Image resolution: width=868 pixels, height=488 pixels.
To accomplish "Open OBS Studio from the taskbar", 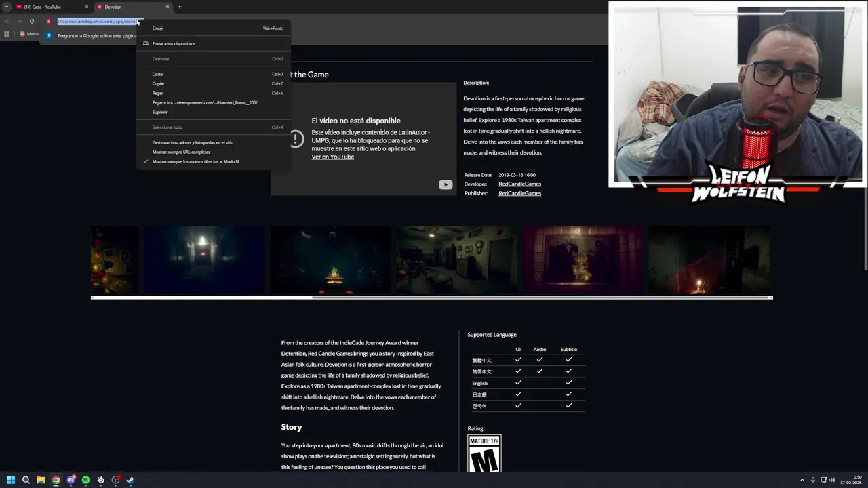I will coord(115,480).
